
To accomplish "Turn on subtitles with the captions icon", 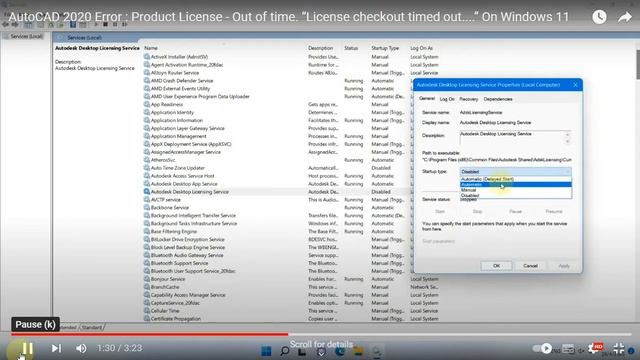I will pos(568,348).
